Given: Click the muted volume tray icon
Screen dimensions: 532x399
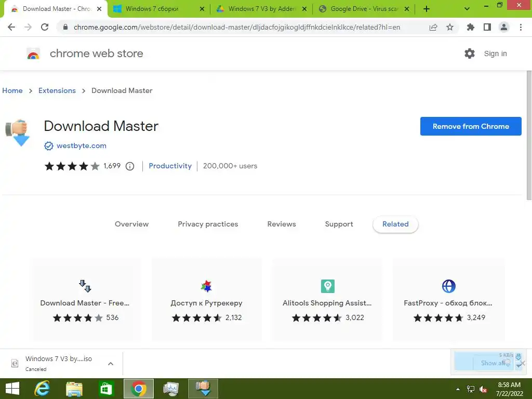Looking at the screenshot, I should (483, 389).
